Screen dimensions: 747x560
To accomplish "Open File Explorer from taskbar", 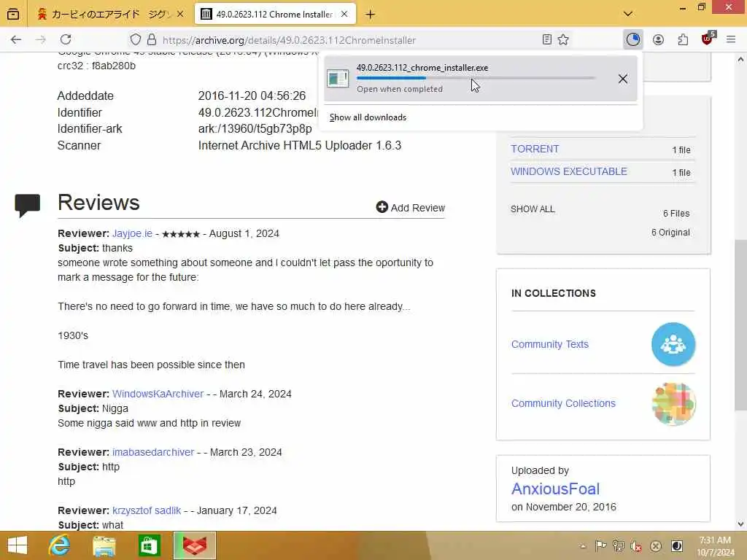I will 104,545.
